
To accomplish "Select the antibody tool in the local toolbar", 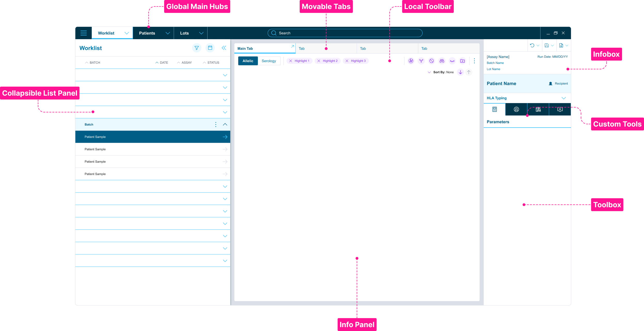I will 421,61.
